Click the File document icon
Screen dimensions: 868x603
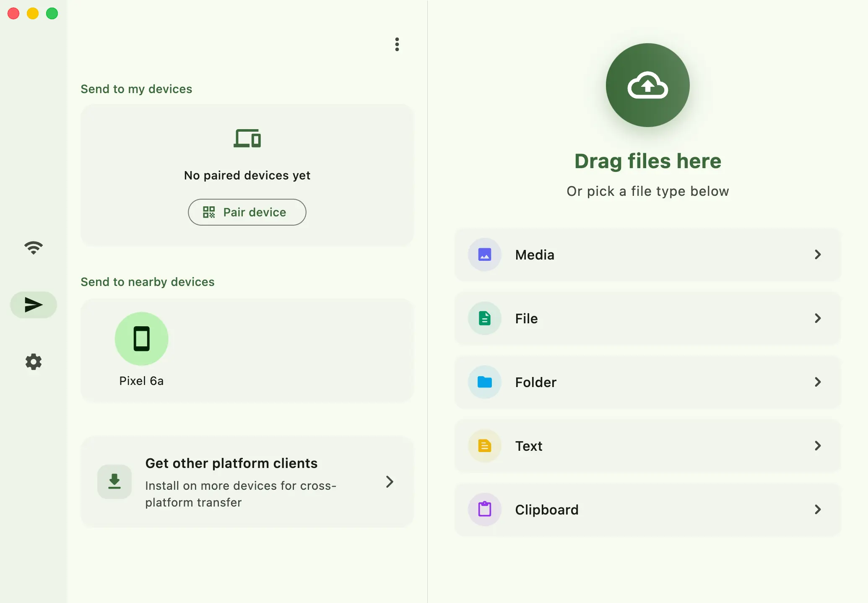(484, 318)
